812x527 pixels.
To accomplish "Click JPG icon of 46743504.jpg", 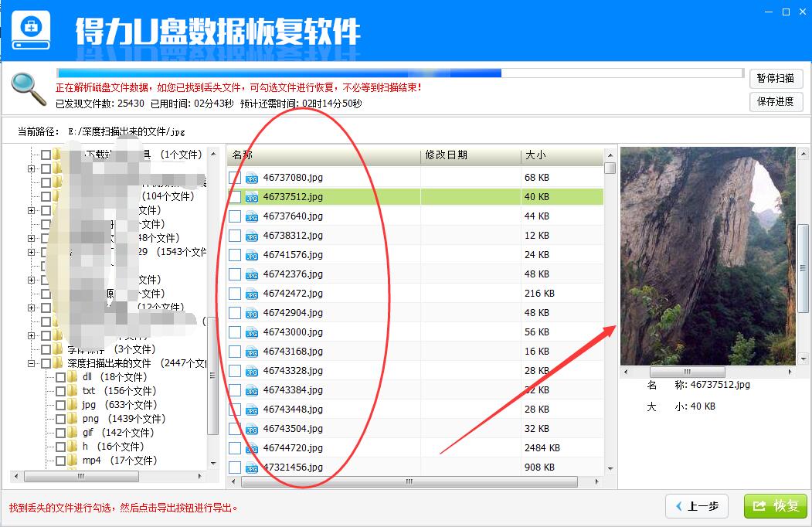I will click(252, 429).
